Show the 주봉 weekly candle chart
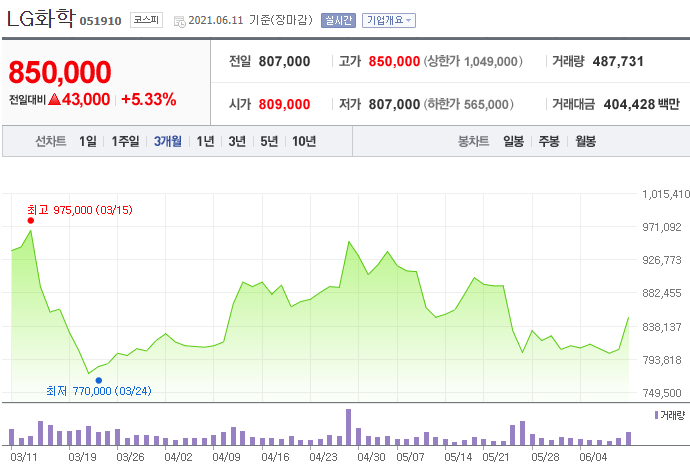 [549, 141]
